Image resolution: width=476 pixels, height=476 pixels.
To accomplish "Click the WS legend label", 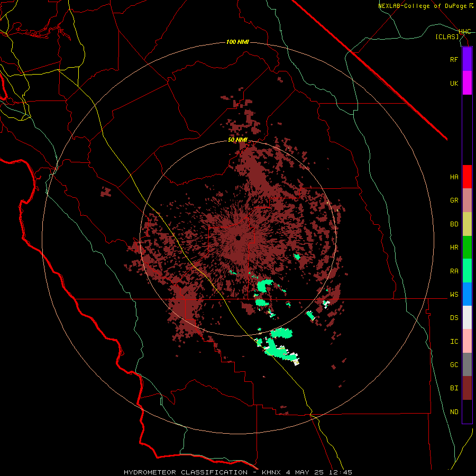I will pos(454,295).
